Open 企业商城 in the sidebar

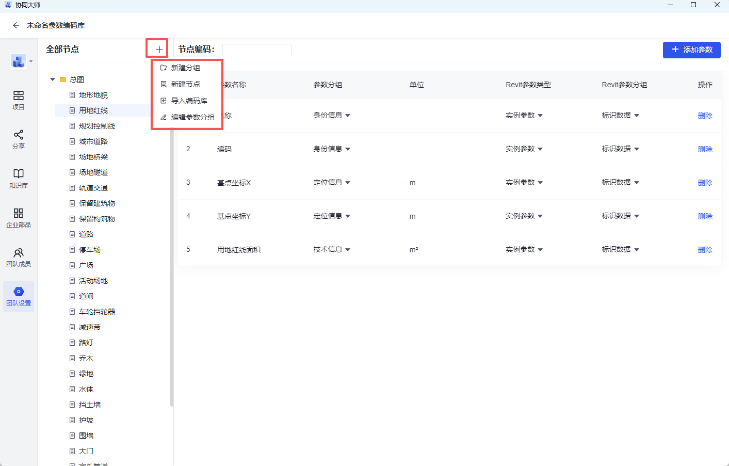(x=18, y=217)
